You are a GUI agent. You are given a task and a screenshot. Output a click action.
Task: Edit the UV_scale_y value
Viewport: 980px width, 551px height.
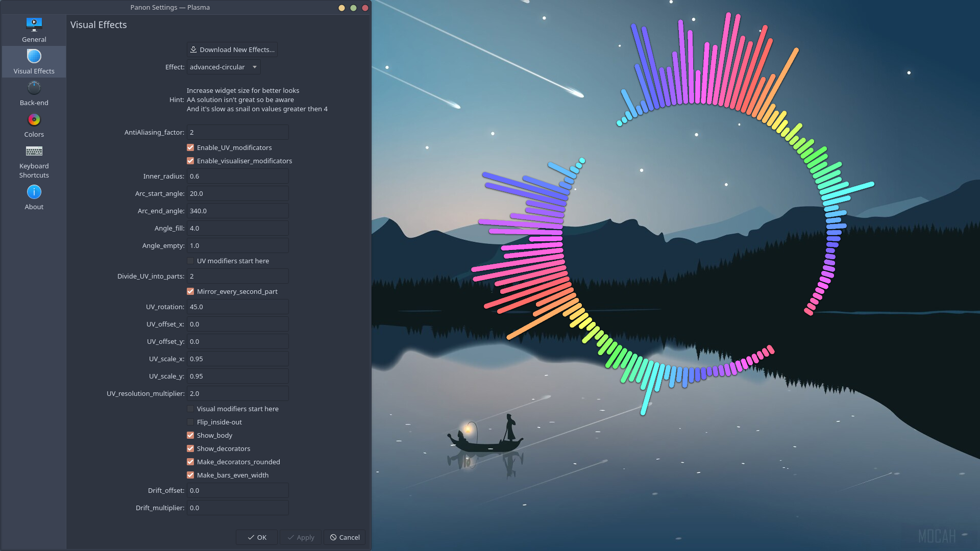pyautogui.click(x=238, y=376)
